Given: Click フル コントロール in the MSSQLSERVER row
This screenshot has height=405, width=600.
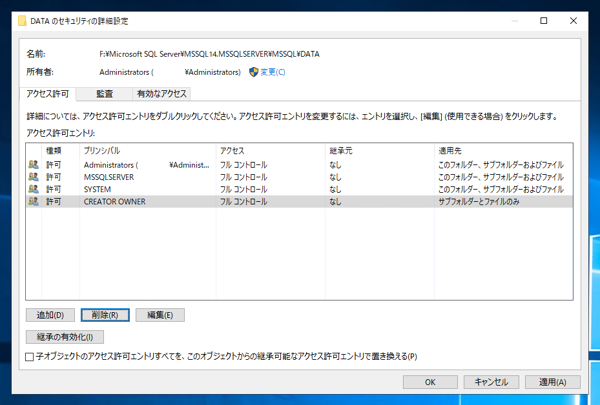Looking at the screenshot, I should coord(243,177).
